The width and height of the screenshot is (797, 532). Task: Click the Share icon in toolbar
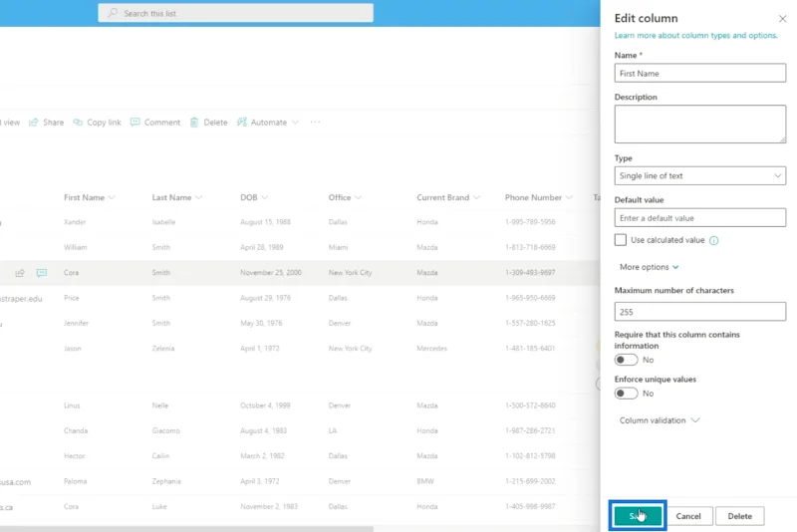[34, 123]
